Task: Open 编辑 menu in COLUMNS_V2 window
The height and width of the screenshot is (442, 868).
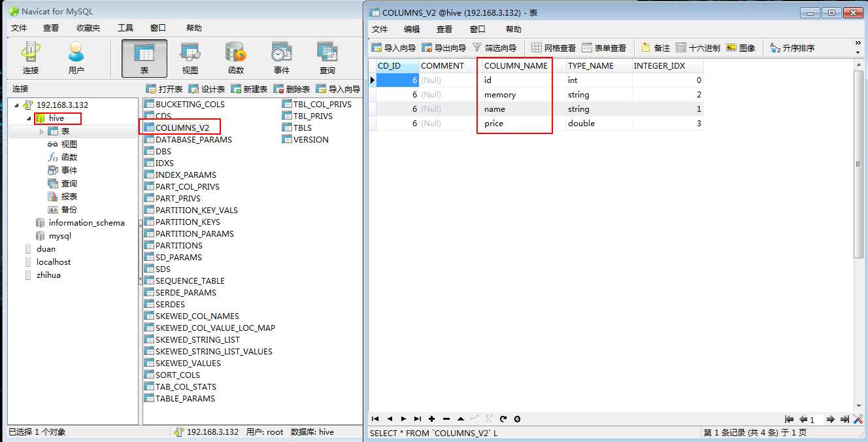Action: (x=412, y=29)
